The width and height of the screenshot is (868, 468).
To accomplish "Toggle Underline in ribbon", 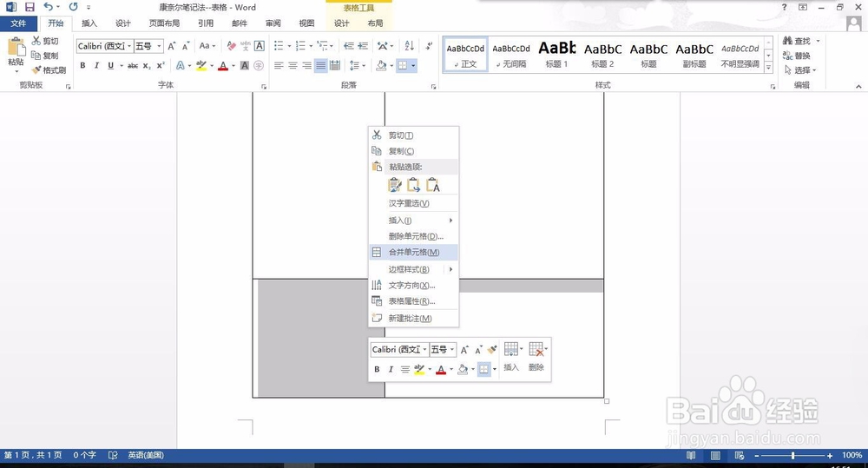I will [111, 65].
